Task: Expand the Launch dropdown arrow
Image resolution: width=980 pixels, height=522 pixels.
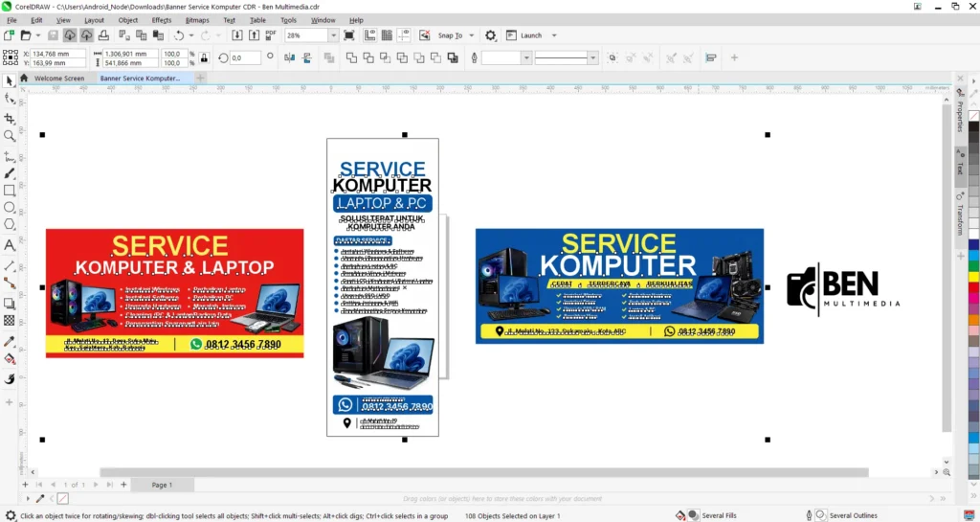Action: 554,35
